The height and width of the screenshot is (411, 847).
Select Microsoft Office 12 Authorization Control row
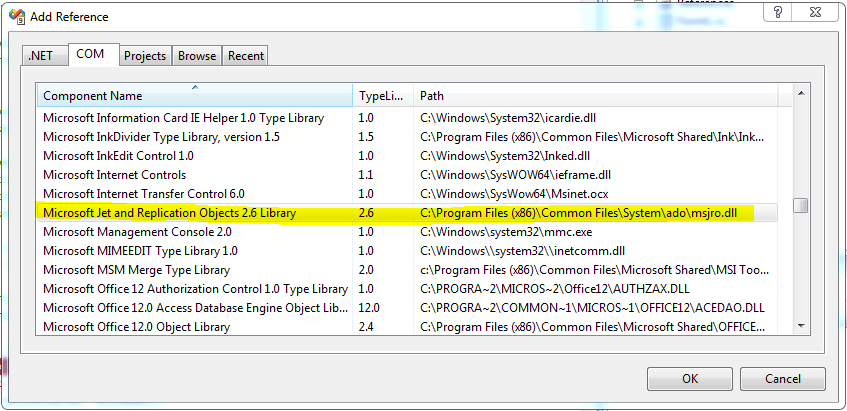tap(407, 288)
